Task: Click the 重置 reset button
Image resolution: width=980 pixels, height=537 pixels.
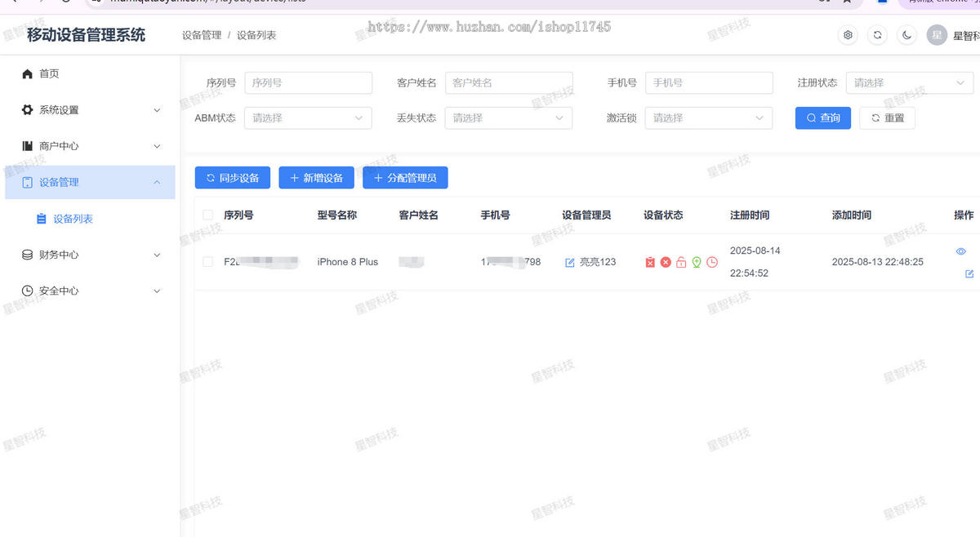Action: coord(888,118)
